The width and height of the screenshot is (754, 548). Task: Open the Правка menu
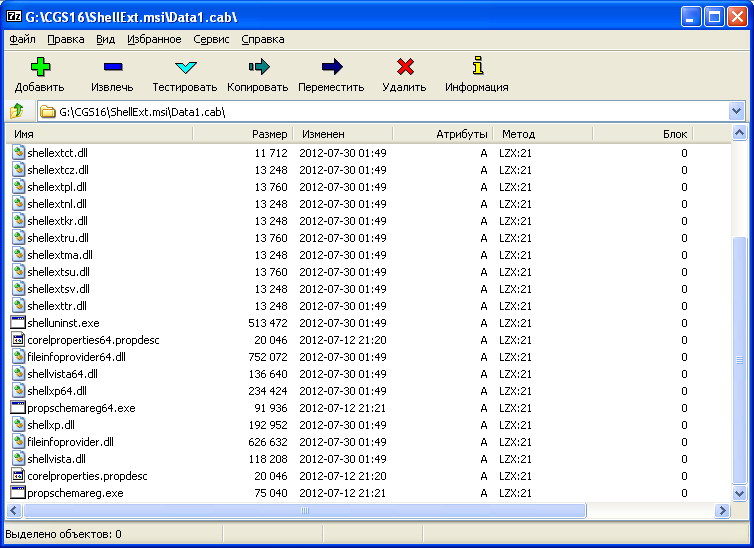point(66,39)
